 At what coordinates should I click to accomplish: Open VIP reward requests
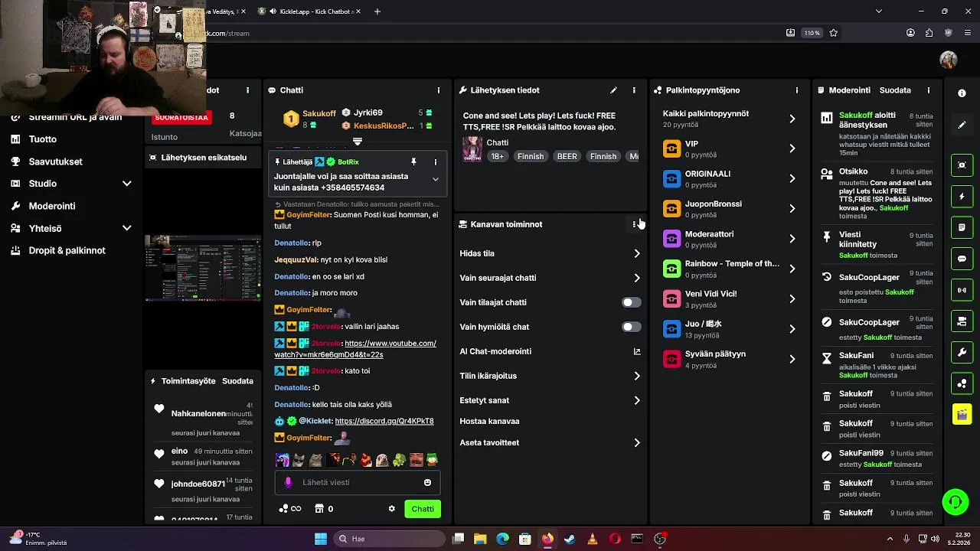[730, 148]
